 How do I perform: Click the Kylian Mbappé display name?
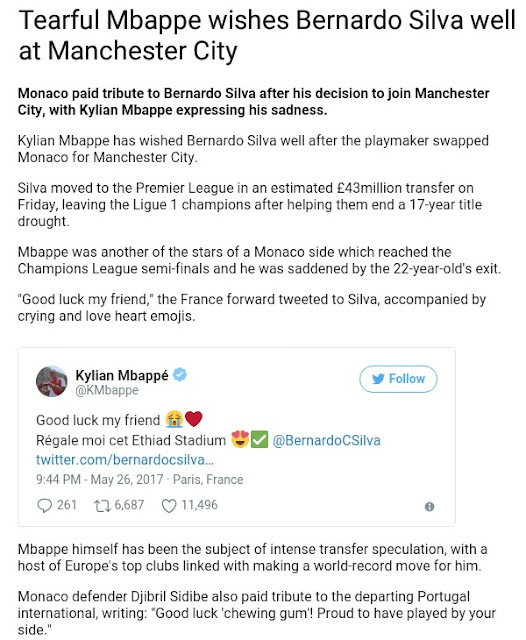(x=122, y=375)
